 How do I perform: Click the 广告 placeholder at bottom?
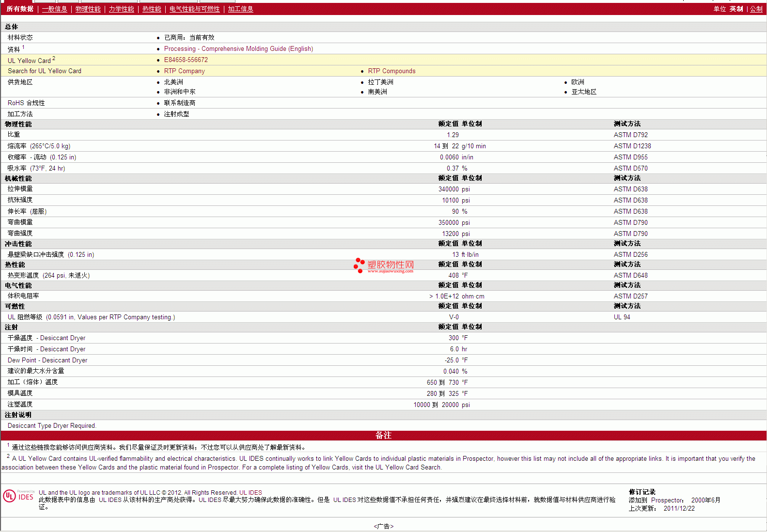384,526
